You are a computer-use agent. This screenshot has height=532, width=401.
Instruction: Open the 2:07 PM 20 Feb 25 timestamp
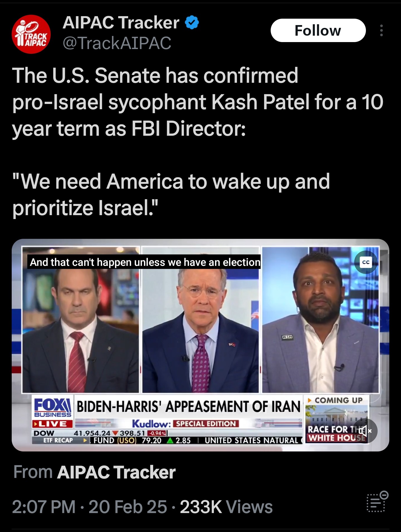(89, 507)
